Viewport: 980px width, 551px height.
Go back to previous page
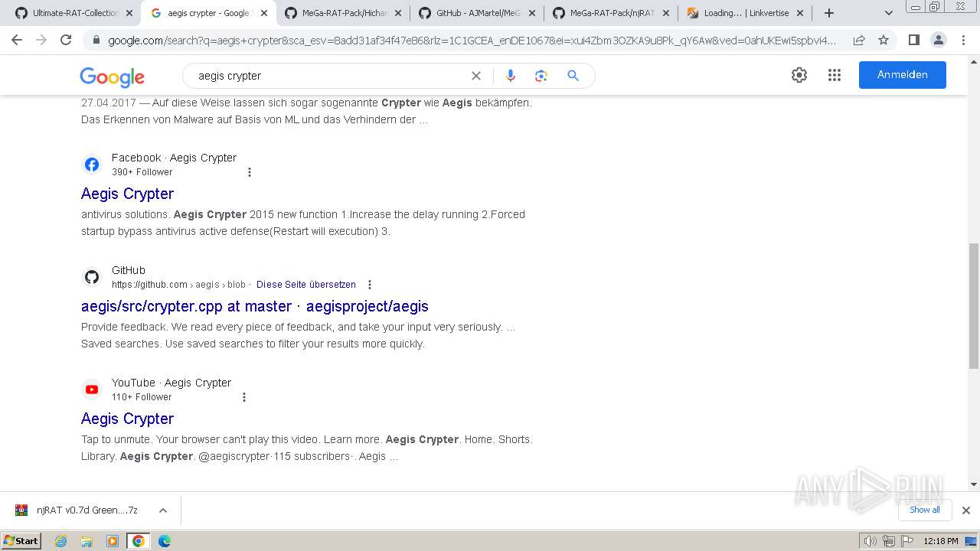point(17,40)
